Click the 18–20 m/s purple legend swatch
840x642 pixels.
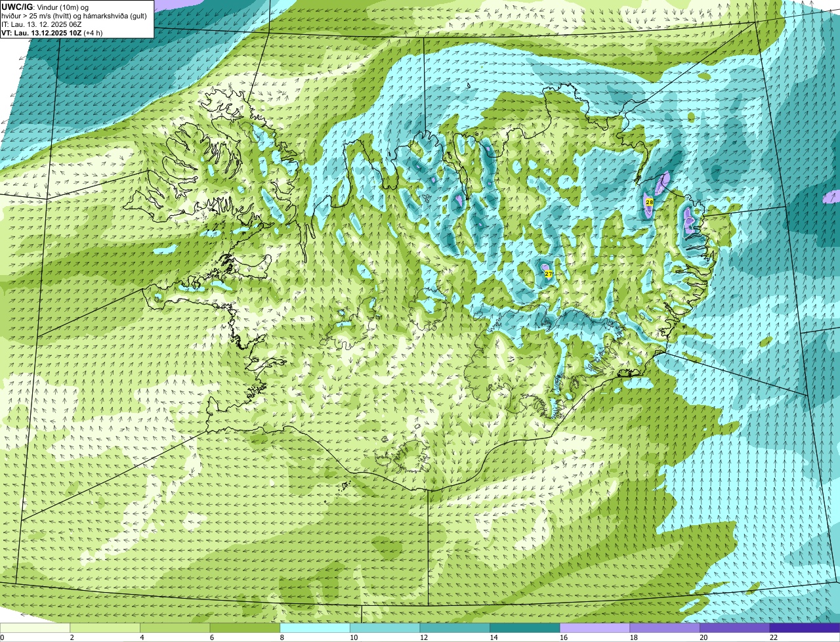click(x=665, y=628)
